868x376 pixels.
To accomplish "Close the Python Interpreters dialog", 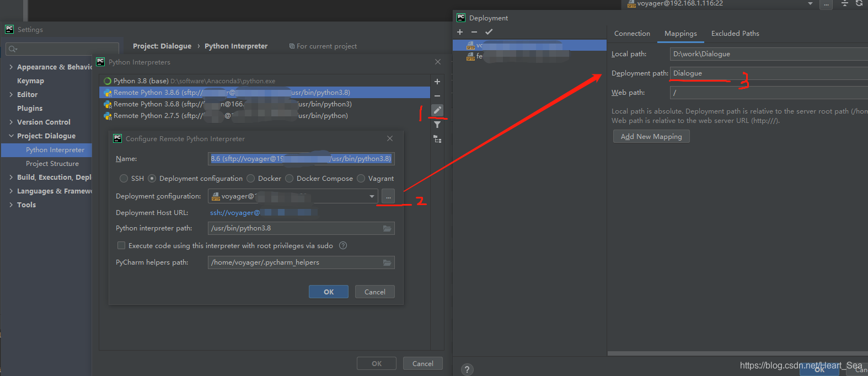I will point(438,62).
